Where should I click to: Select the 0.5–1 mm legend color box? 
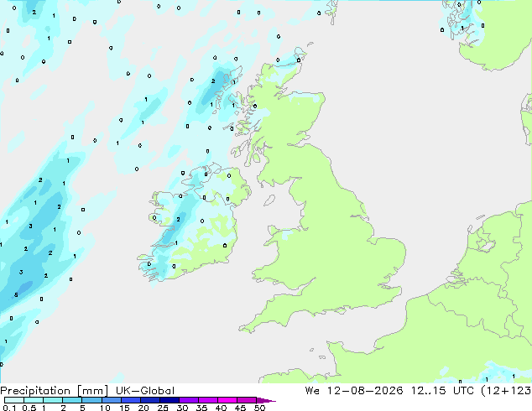pos(34,400)
